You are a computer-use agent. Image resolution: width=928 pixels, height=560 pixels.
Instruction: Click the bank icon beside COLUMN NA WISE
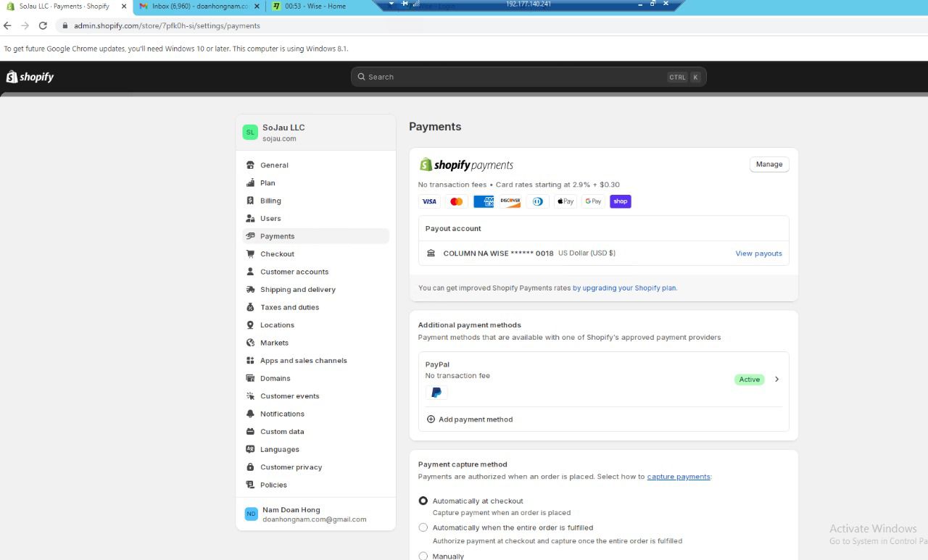(x=431, y=253)
